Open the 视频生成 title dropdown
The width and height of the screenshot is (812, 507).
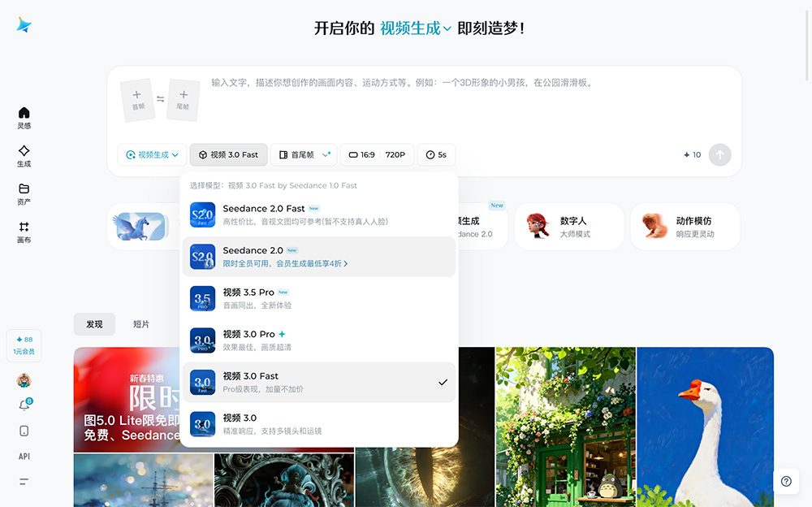click(x=415, y=28)
